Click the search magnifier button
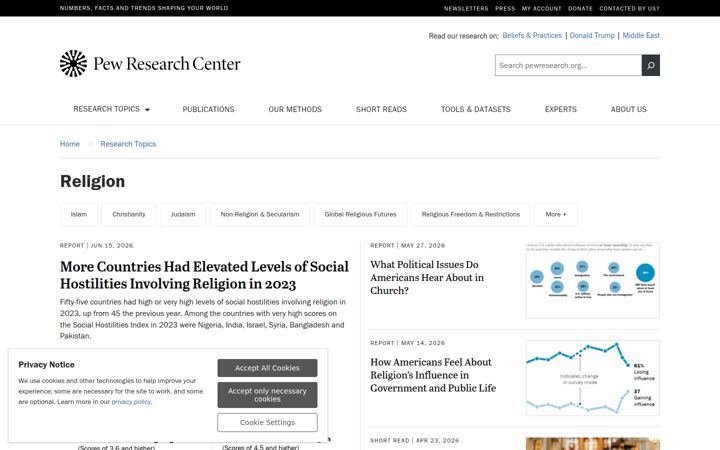The image size is (720, 450). point(651,65)
